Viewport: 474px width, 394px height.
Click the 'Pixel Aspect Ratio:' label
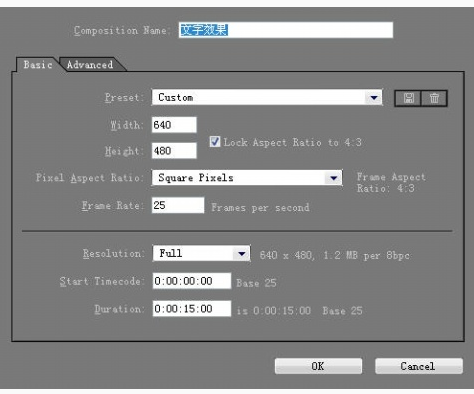click(x=89, y=178)
